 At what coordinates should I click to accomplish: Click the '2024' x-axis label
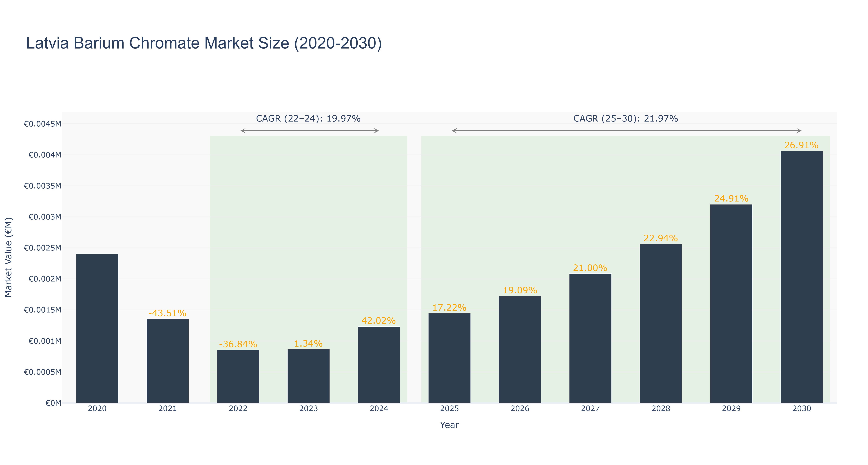[x=379, y=409]
